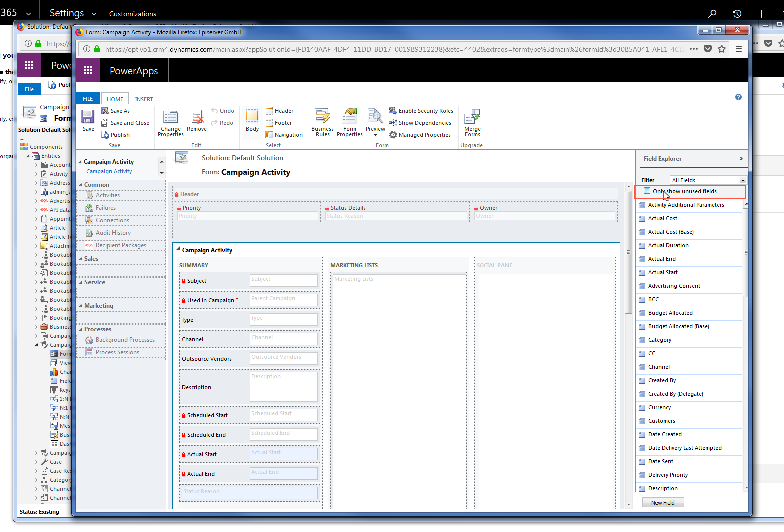
Task: Undo the last change
Action: tap(222, 111)
